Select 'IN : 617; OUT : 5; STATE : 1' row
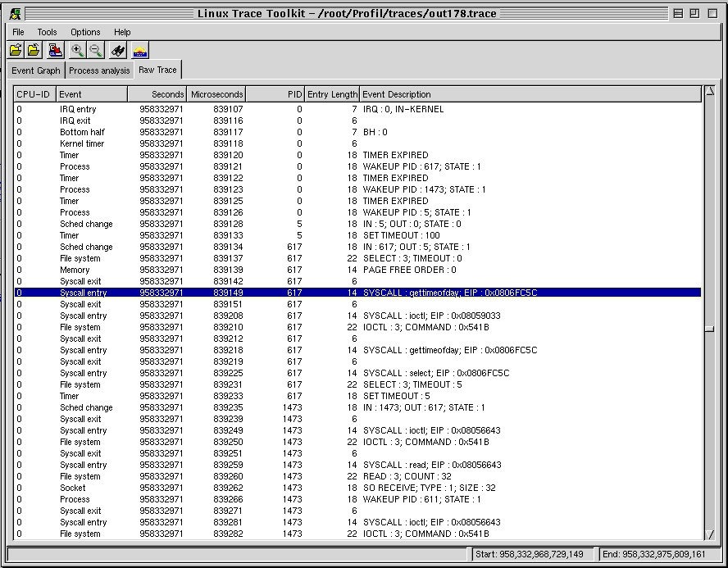Viewport: 728px width, 568px height. 357,247
